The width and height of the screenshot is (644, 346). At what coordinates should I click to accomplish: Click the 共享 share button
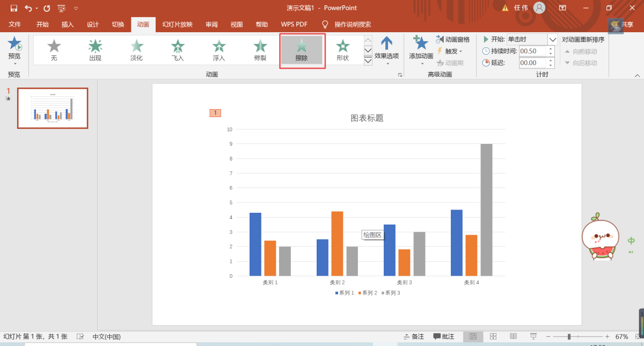coord(623,25)
